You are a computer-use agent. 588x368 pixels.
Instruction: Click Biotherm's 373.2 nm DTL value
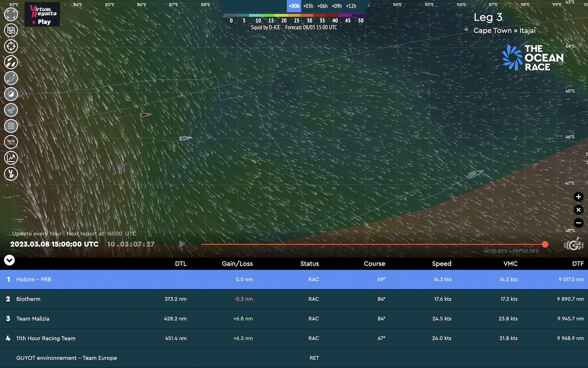175,299
